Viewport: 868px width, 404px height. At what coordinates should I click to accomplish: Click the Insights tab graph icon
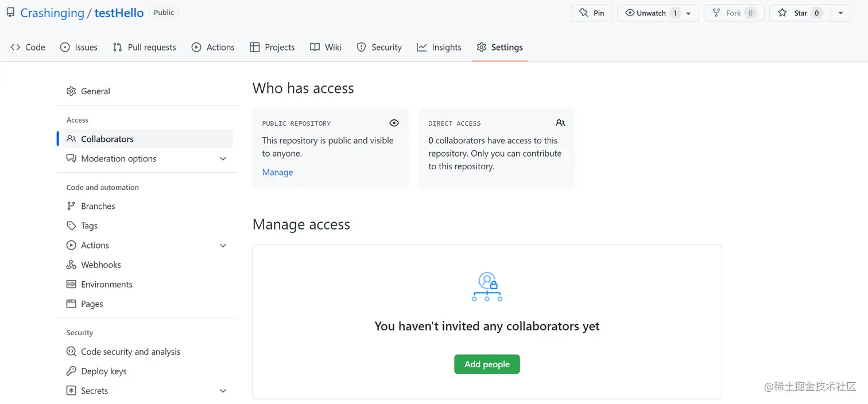click(x=422, y=47)
